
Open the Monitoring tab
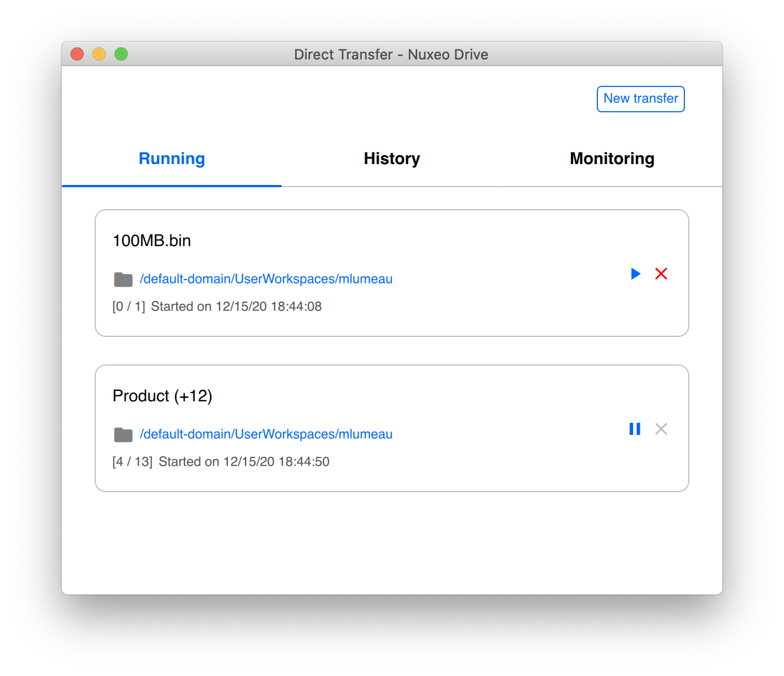point(612,159)
